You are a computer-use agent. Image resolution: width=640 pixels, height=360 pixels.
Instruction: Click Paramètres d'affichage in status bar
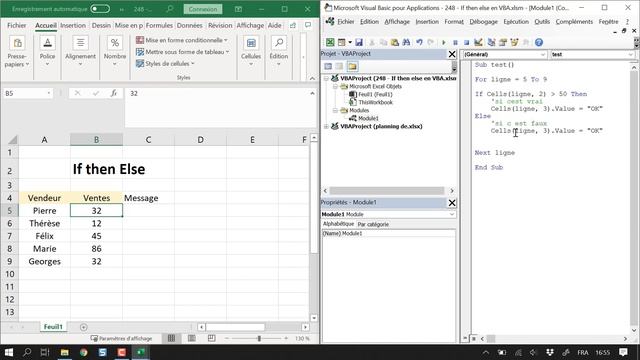[122, 338]
